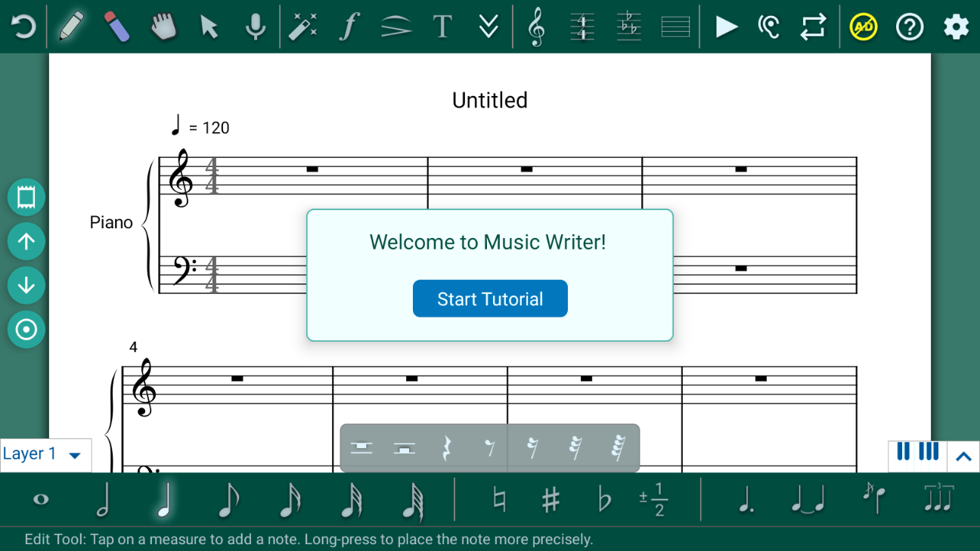980x551 pixels.
Task: Expand the bottom panel with up chevron
Action: click(963, 456)
